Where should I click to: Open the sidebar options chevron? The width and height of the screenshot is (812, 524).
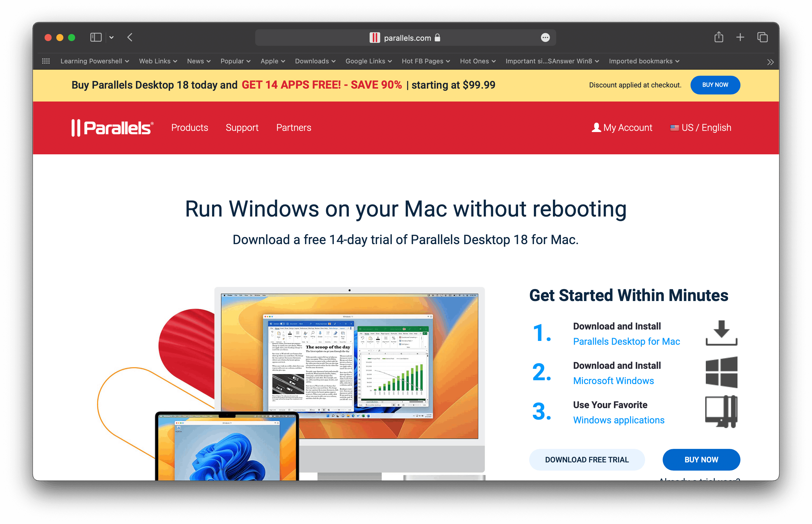pyautogui.click(x=111, y=38)
